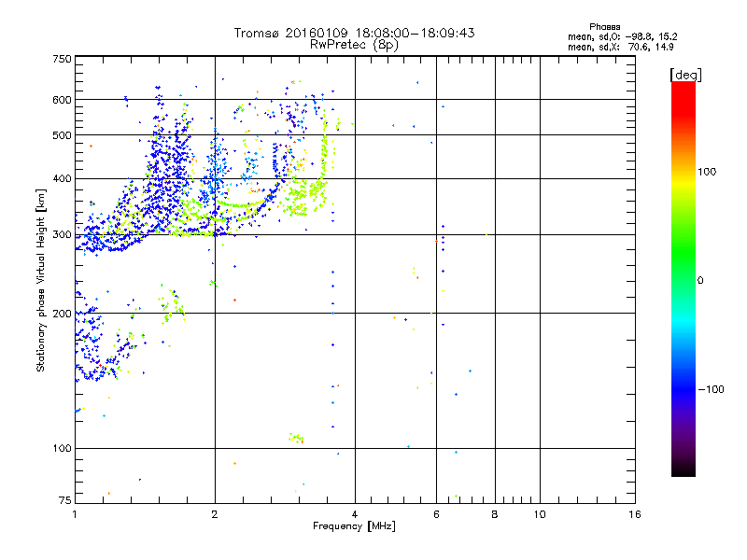Click the 'mean, sd,X: 70.6, 14.9' statistic
This screenshot has height=560, width=747.
point(621,47)
